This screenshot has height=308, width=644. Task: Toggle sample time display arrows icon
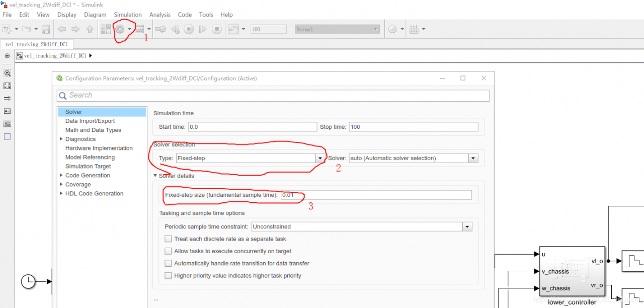(x=7, y=99)
